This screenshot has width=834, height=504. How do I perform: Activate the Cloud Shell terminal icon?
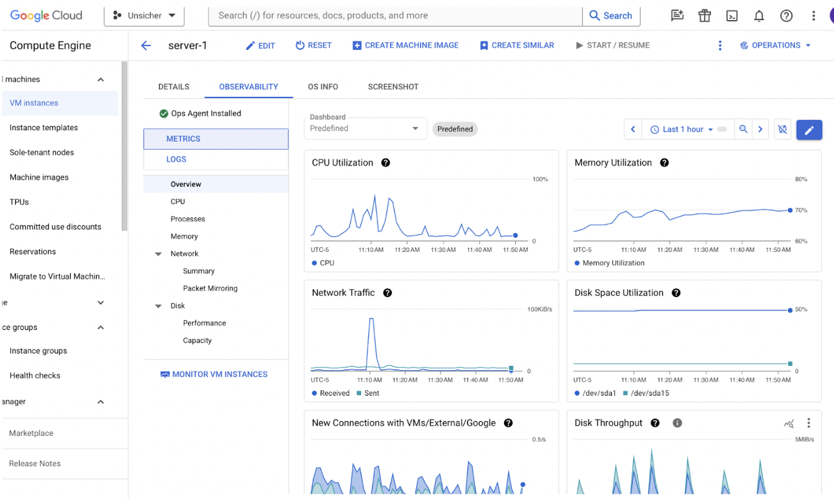pyautogui.click(x=732, y=16)
